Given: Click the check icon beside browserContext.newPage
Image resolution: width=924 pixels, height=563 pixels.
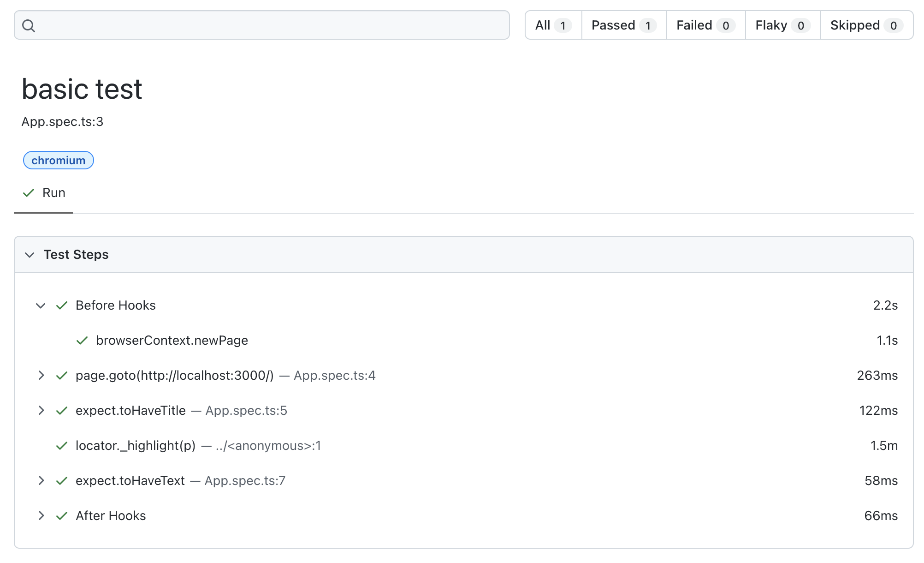Looking at the screenshot, I should pyautogui.click(x=82, y=340).
